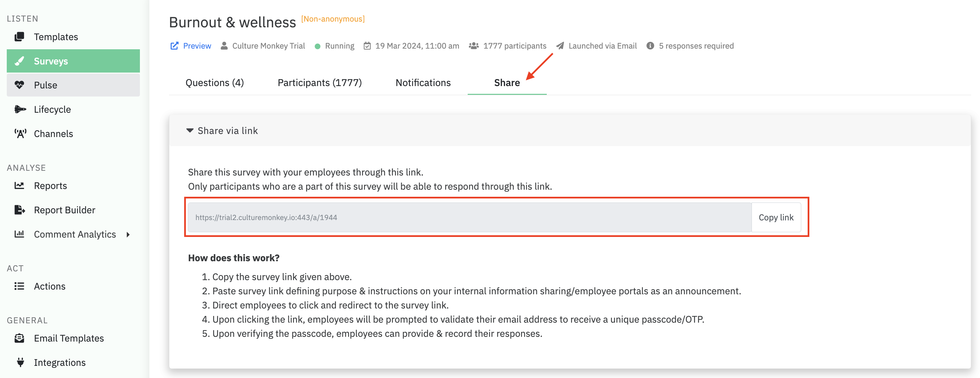Screen dimensions: 980x378
Task: Open Lifecycle in the sidebar
Action: click(73, 109)
